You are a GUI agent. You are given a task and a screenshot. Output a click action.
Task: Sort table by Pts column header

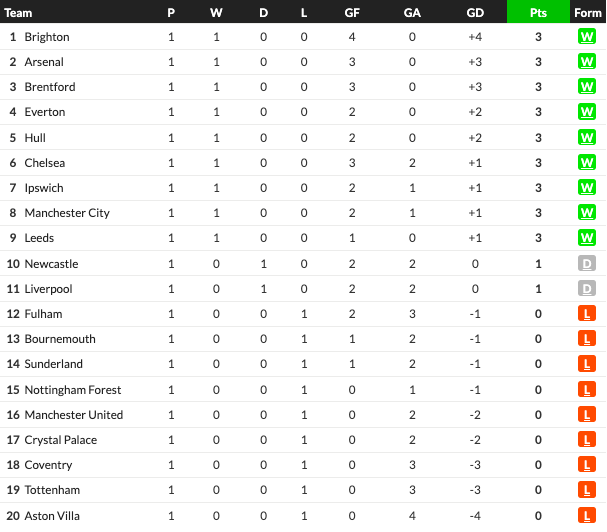pyautogui.click(x=538, y=12)
